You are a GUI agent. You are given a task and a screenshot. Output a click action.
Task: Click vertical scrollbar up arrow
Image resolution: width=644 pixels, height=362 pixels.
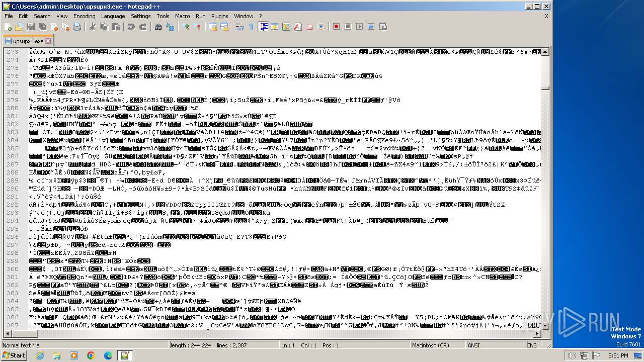[545, 52]
